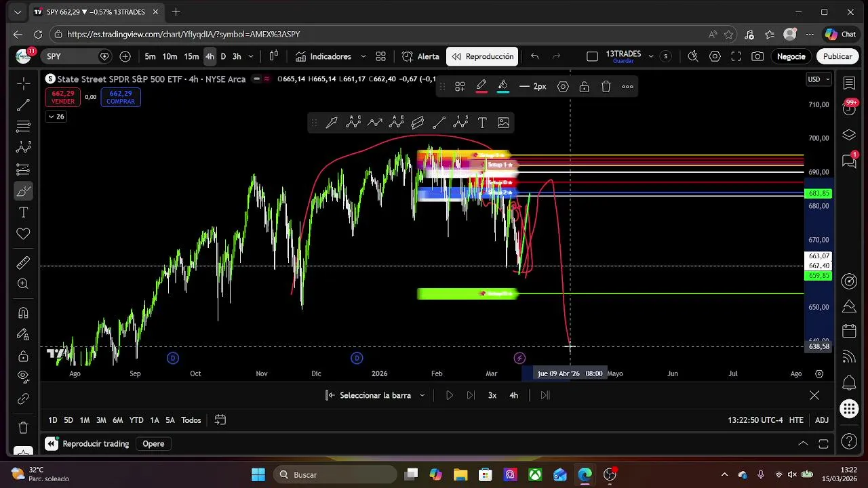Switch to the D daily timeframe
Viewport: 868px width, 488px height.
223,56
